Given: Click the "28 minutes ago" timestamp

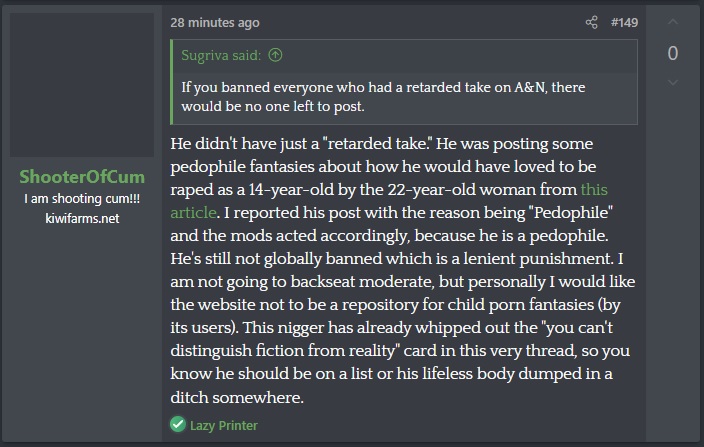Looking at the screenshot, I should coord(214,22).
